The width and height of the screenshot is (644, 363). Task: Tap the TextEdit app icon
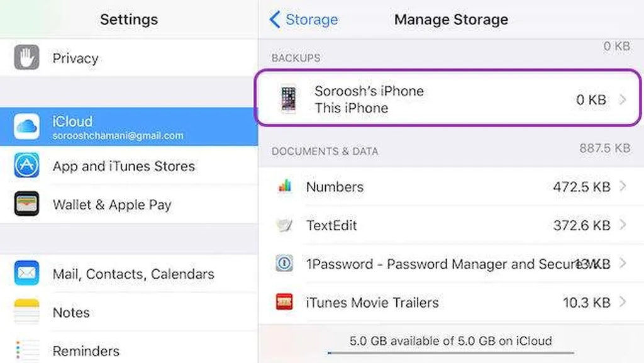point(285,225)
